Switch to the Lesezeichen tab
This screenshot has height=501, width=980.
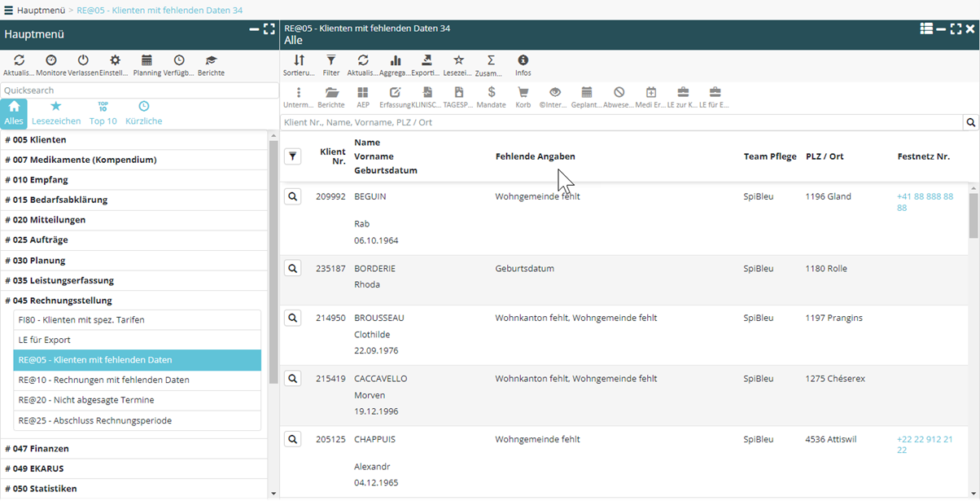[56, 113]
